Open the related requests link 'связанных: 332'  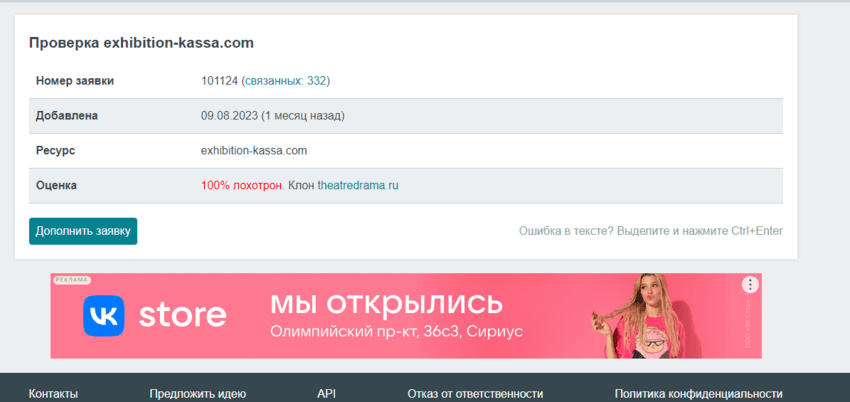(285, 81)
